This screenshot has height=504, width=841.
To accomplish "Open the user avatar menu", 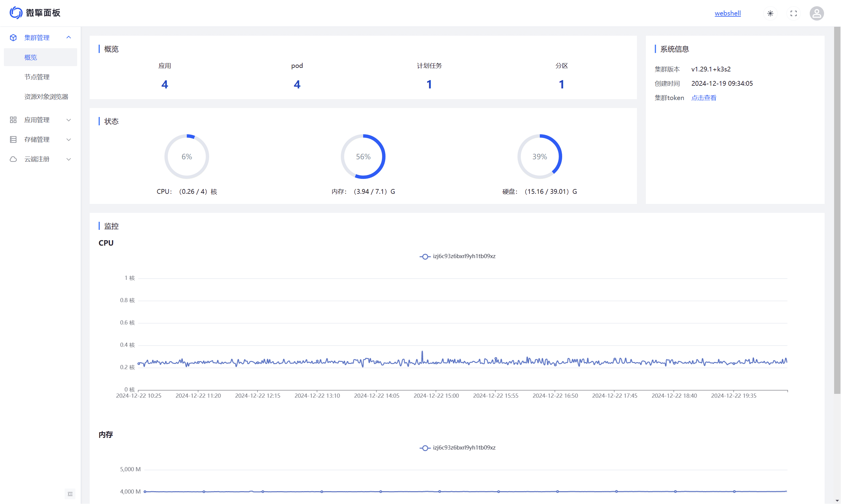I will click(x=817, y=14).
